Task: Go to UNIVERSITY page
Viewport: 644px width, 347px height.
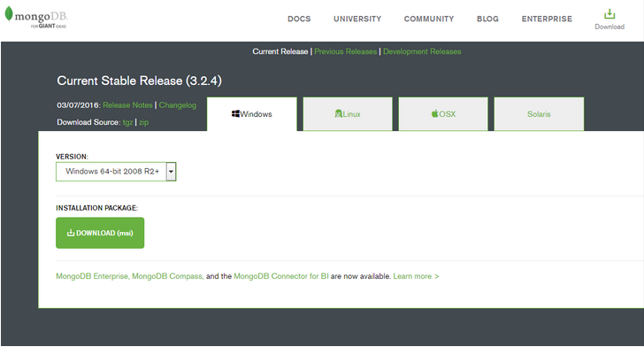Action: click(x=357, y=19)
